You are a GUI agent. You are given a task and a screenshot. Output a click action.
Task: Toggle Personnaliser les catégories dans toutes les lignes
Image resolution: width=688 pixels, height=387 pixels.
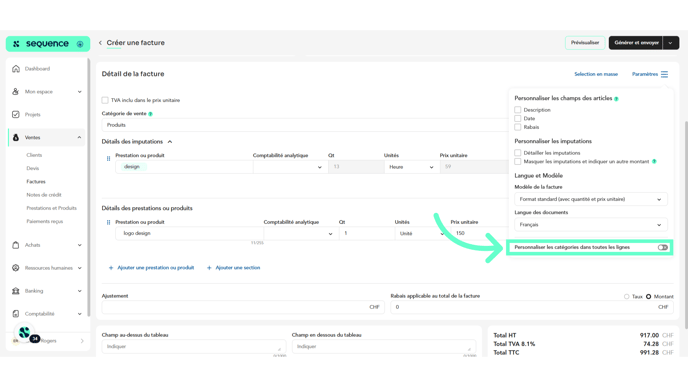point(663,247)
